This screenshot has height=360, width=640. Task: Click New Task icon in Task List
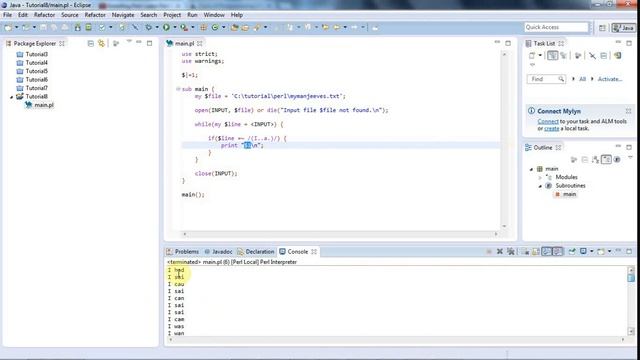point(532,56)
